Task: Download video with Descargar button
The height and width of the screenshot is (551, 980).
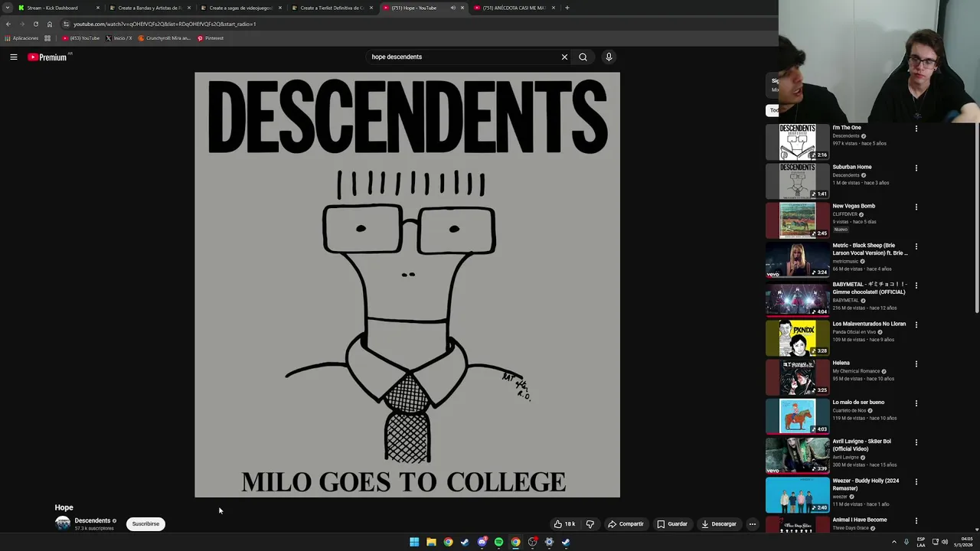Action: click(x=719, y=524)
